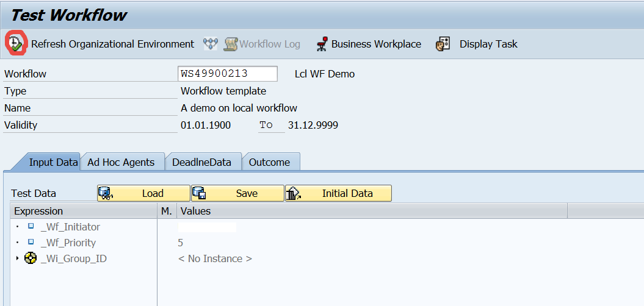Click the workflow graphic icon beside Workflow Log

click(210, 44)
